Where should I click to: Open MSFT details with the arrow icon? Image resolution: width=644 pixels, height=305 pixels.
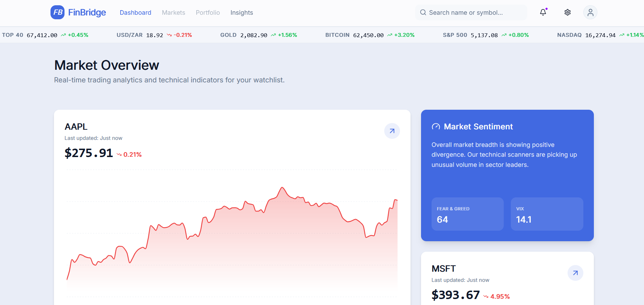point(575,273)
